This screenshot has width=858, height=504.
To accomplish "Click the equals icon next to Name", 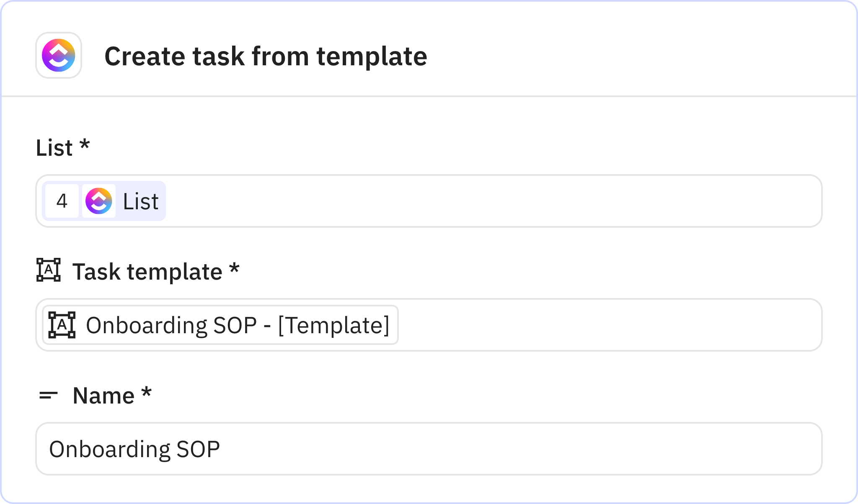I will click(x=49, y=394).
